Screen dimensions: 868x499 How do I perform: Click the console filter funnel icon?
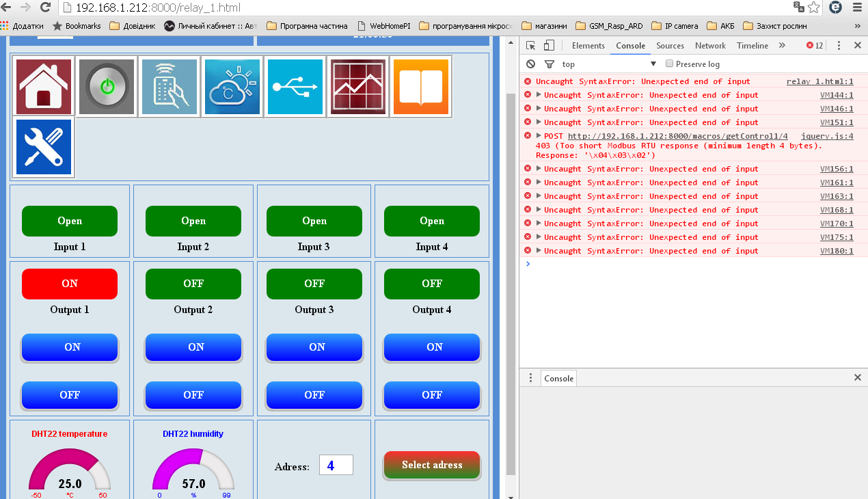point(549,64)
